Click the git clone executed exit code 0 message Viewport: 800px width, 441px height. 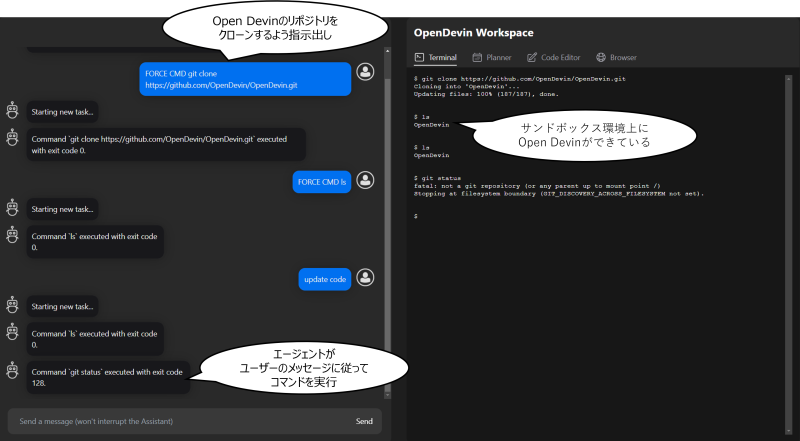(166, 144)
